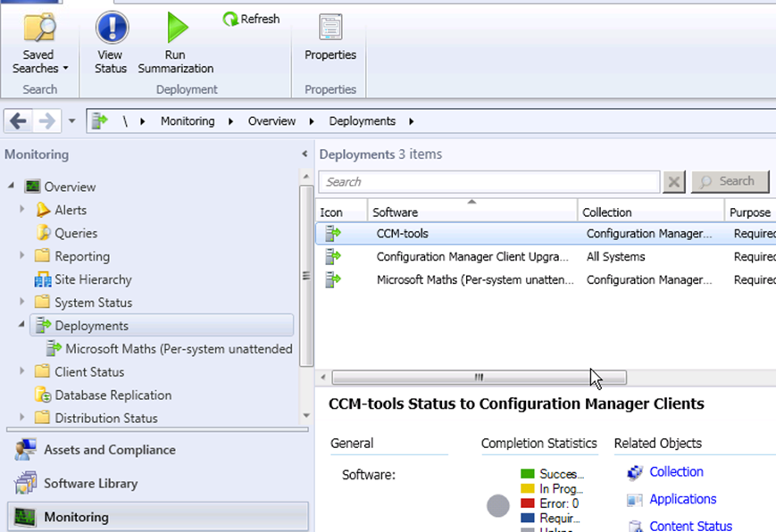Sort by the Icon column header

341,212
